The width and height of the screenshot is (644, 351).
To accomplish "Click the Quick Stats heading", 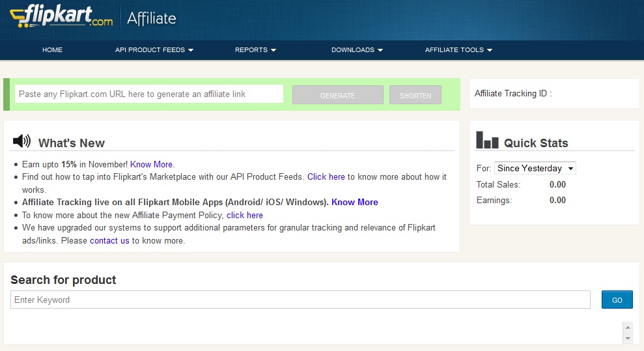I will pyautogui.click(x=536, y=143).
